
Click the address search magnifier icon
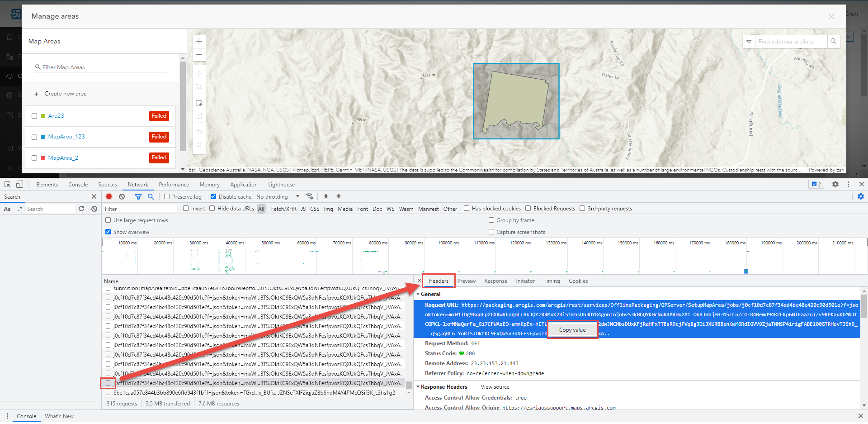[x=834, y=42]
